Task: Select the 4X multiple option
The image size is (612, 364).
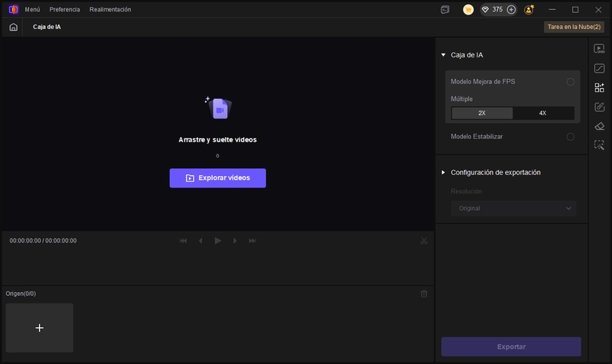Action: point(542,113)
